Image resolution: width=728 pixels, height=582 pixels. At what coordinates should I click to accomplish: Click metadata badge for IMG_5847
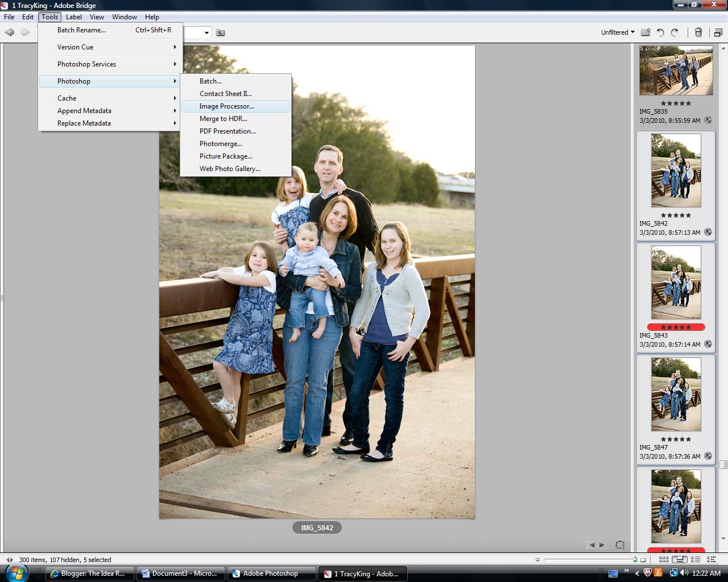[x=708, y=456]
